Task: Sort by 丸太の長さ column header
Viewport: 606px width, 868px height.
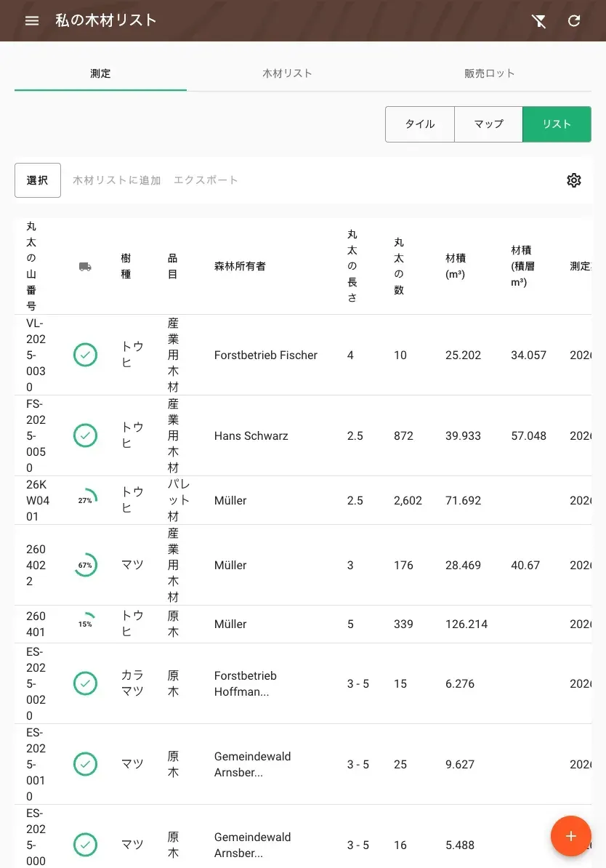Action: [x=352, y=266]
